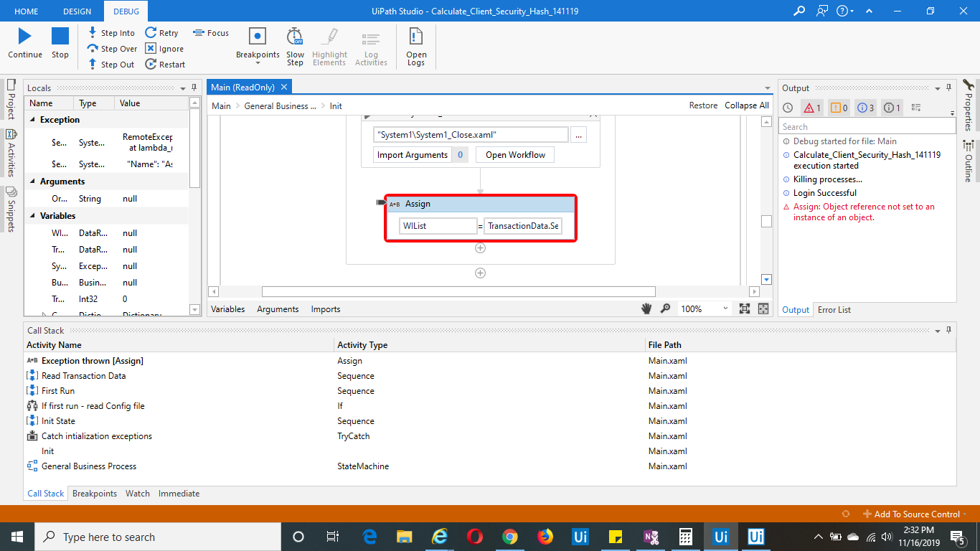Select the pan hand tool below the designer
980x551 pixels.
(x=646, y=309)
